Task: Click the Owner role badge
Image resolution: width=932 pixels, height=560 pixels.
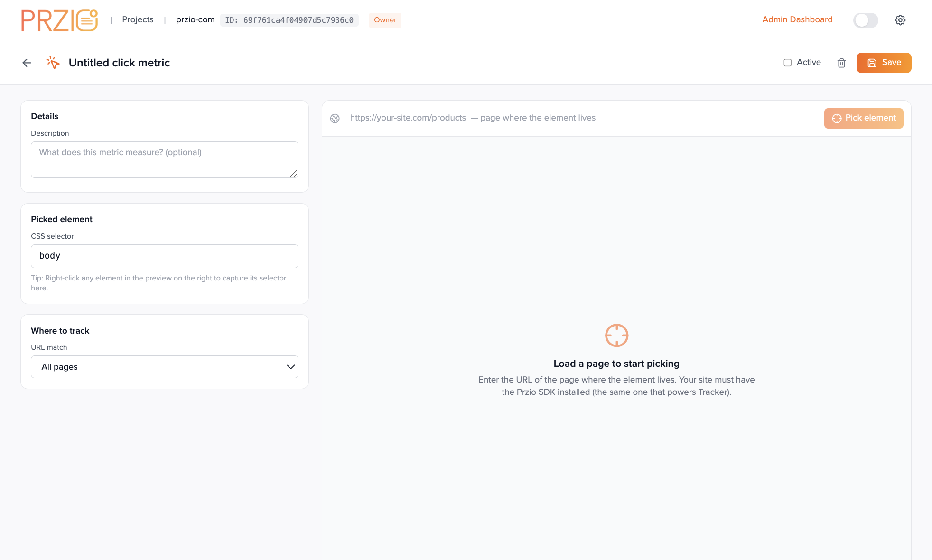Action: [385, 20]
